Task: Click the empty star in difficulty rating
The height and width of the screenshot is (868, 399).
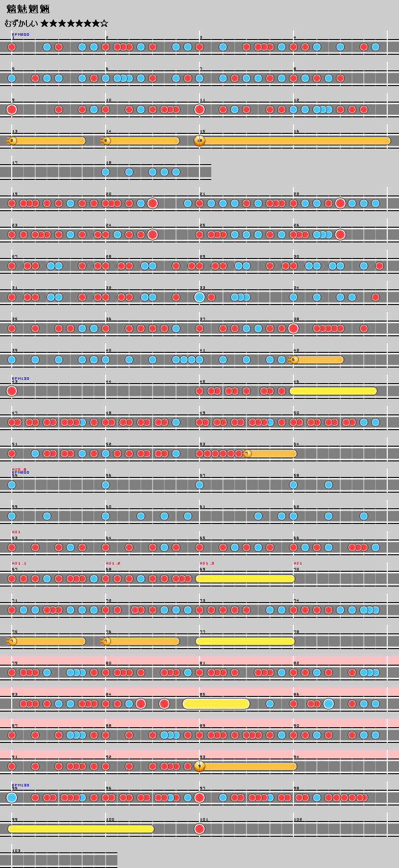Action: [x=104, y=23]
